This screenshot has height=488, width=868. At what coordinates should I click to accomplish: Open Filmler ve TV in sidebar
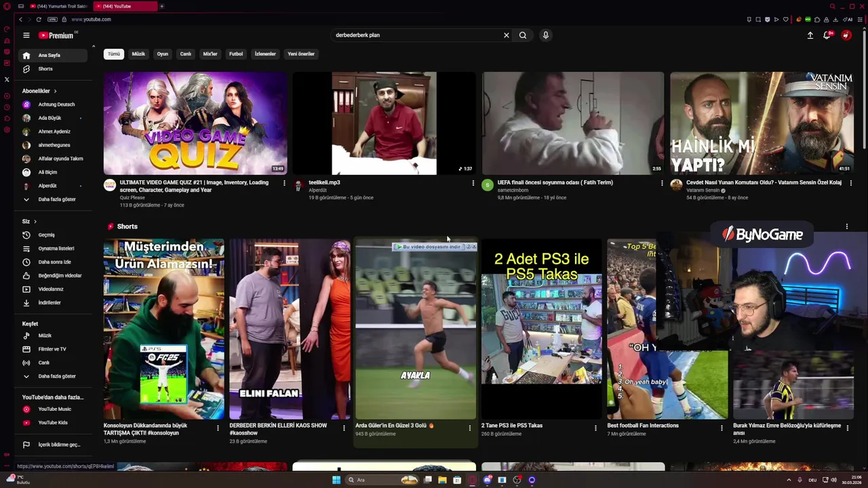pos(53,349)
